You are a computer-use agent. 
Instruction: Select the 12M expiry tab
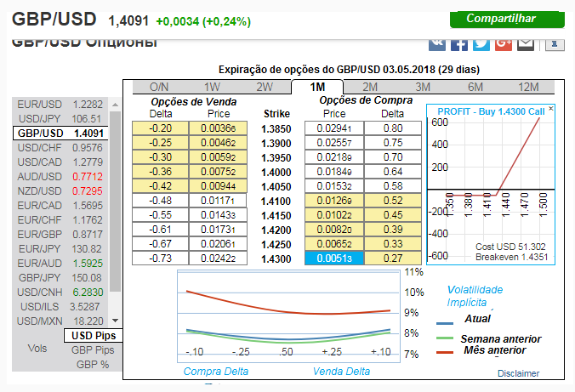528,87
